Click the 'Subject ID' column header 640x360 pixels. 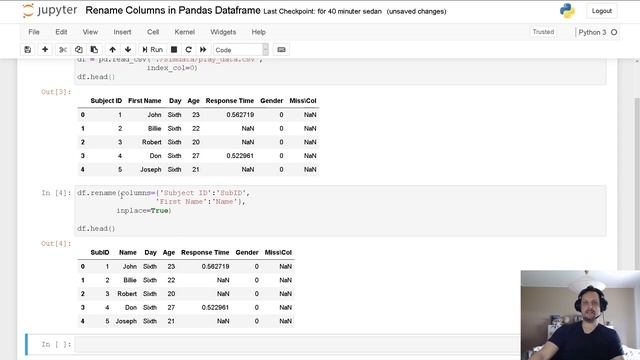point(106,101)
